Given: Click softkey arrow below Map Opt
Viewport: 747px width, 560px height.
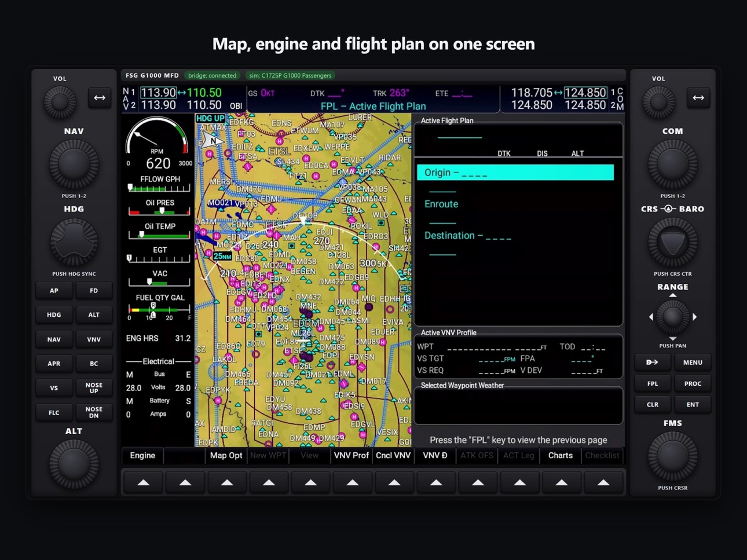Looking at the screenshot, I should coord(227,482).
